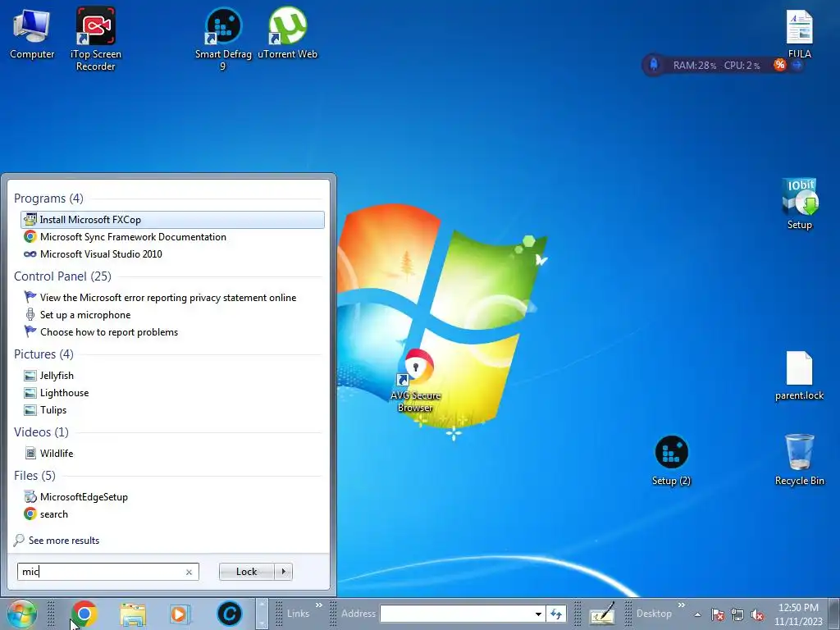
Task: Expand the Files (5) results header
Action: pyautogui.click(x=34, y=476)
